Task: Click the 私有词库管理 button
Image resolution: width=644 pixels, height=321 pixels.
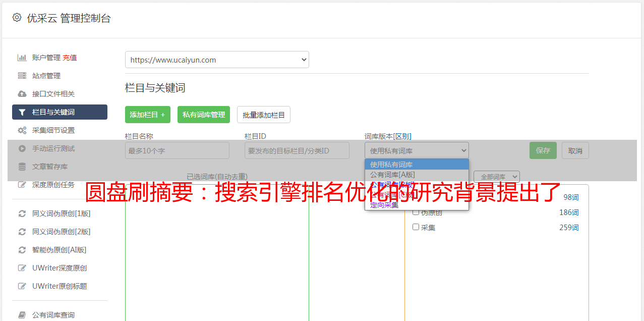Action: coord(204,115)
